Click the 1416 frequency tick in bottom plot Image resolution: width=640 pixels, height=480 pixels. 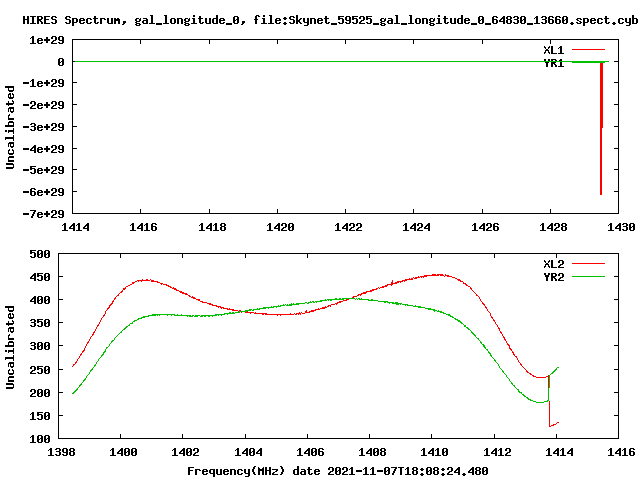pos(621,452)
